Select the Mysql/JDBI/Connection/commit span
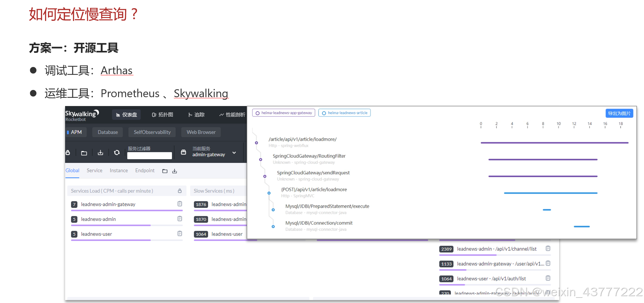The image size is (644, 303). pyautogui.click(x=319, y=223)
